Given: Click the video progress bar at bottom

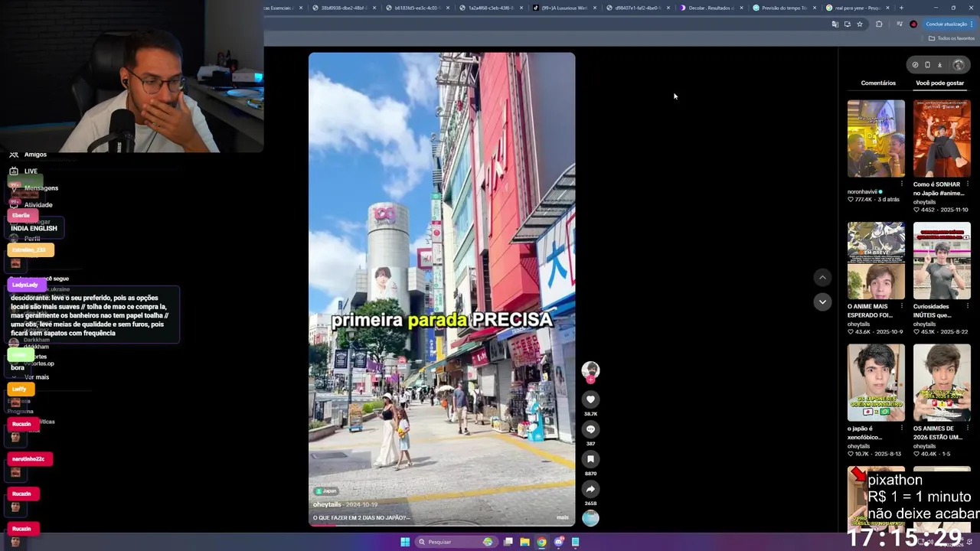Looking at the screenshot, I should coord(442,525).
